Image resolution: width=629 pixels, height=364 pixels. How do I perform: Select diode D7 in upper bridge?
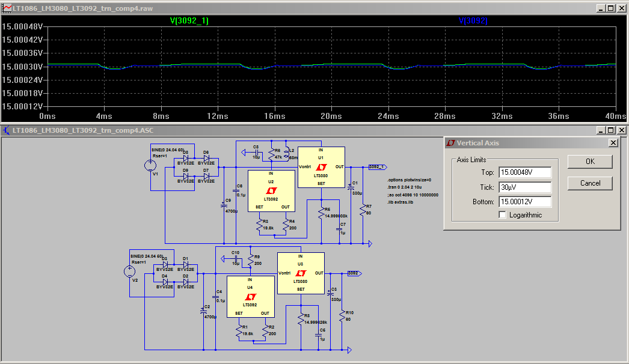(206, 176)
